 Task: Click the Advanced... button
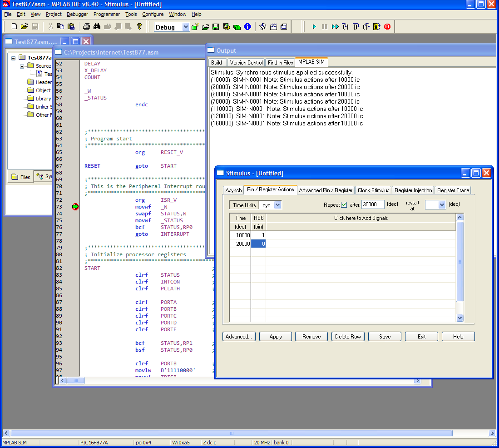point(239,337)
